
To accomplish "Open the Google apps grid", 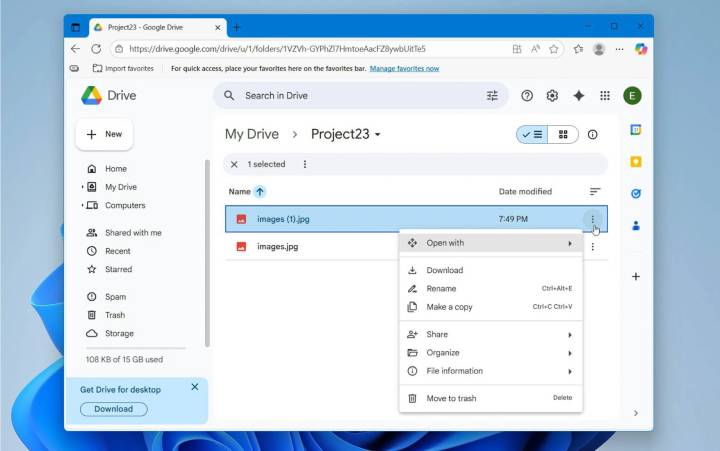I will [605, 96].
